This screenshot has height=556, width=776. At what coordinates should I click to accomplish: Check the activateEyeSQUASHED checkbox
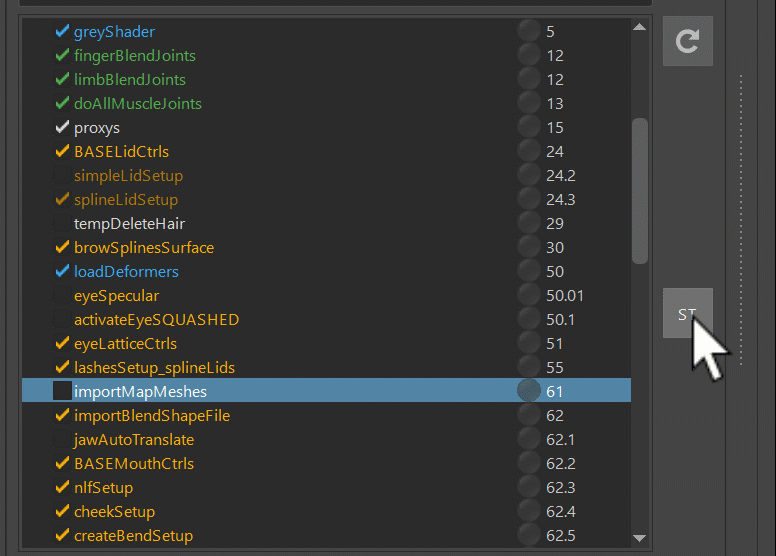click(62, 320)
